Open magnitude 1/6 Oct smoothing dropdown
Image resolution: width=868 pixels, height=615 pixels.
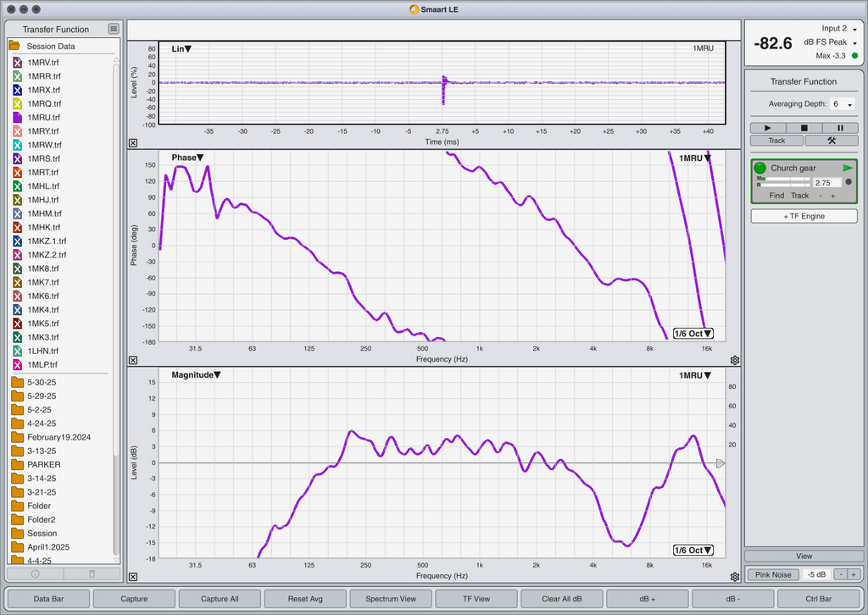(x=693, y=551)
